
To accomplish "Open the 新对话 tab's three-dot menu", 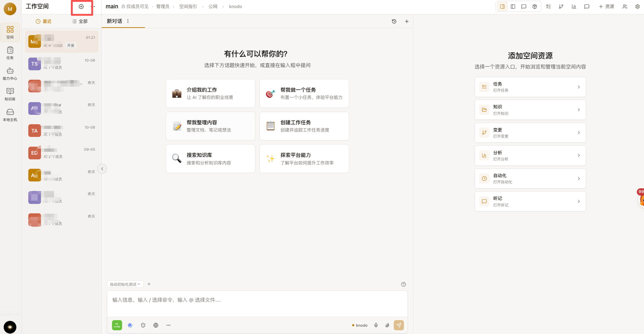I will (x=128, y=21).
